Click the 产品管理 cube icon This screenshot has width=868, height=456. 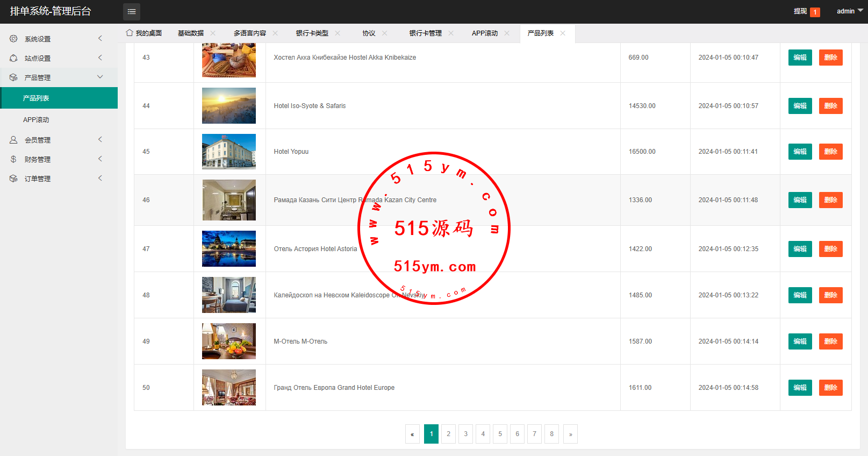(13, 77)
